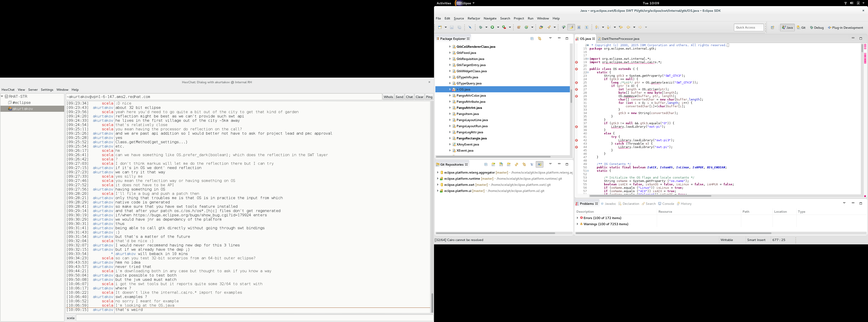The image size is (868, 322).
Task: Open the Debug button dropdown arrow
Action: coord(486,27)
